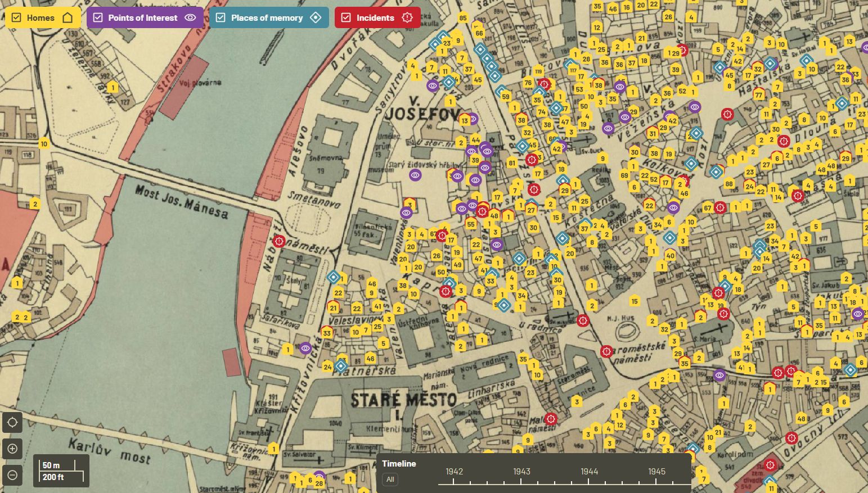The height and width of the screenshot is (493, 868).
Task: Click the house marker numbered 85
Action: point(463,18)
